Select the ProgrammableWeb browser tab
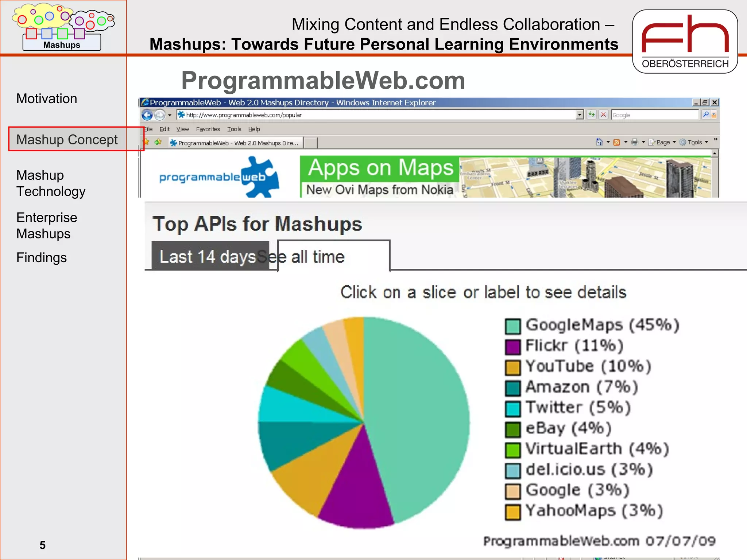Viewport: 747px width, 560px height. tap(235, 143)
